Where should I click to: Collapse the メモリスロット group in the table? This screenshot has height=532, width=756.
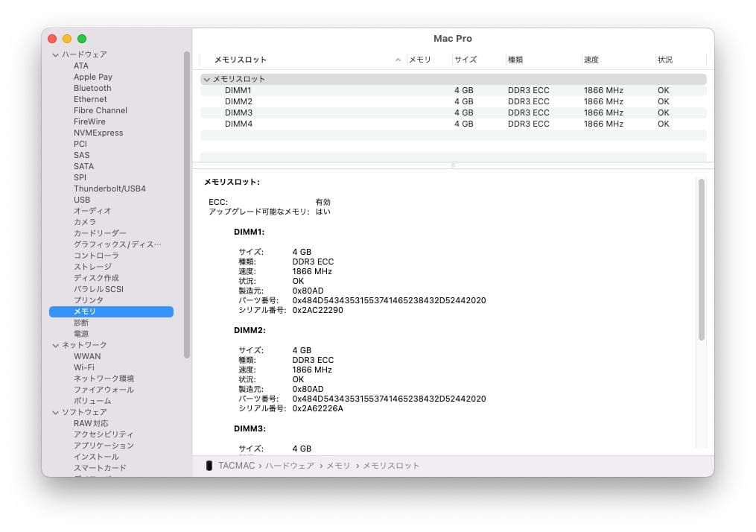click(x=206, y=78)
